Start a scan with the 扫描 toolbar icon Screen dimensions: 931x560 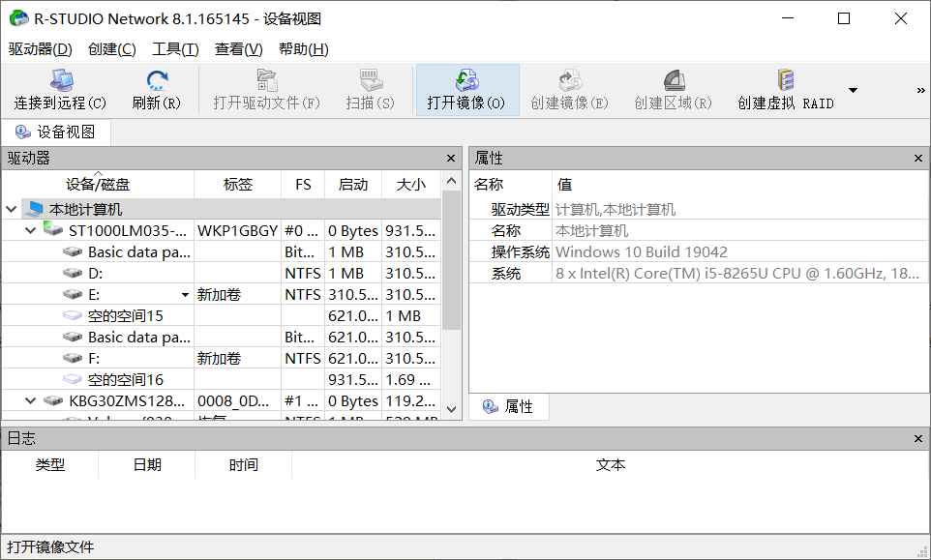(370, 89)
